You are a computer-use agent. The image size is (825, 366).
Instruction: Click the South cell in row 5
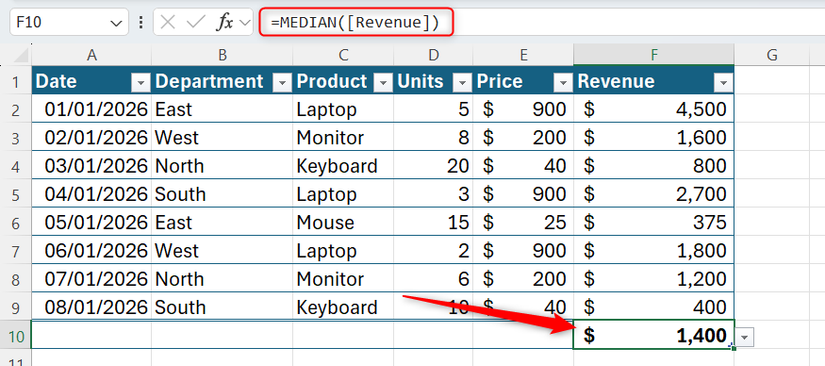point(222,194)
